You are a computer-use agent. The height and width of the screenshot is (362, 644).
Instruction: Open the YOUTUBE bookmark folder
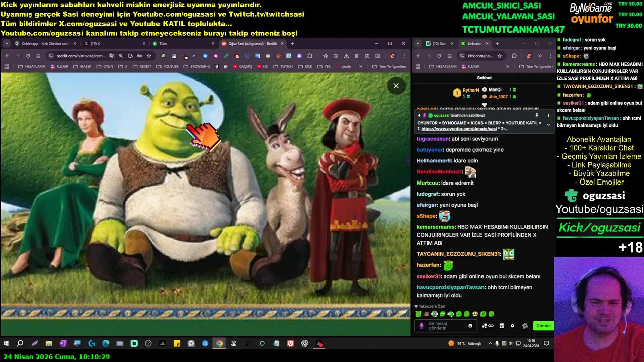click(167, 66)
